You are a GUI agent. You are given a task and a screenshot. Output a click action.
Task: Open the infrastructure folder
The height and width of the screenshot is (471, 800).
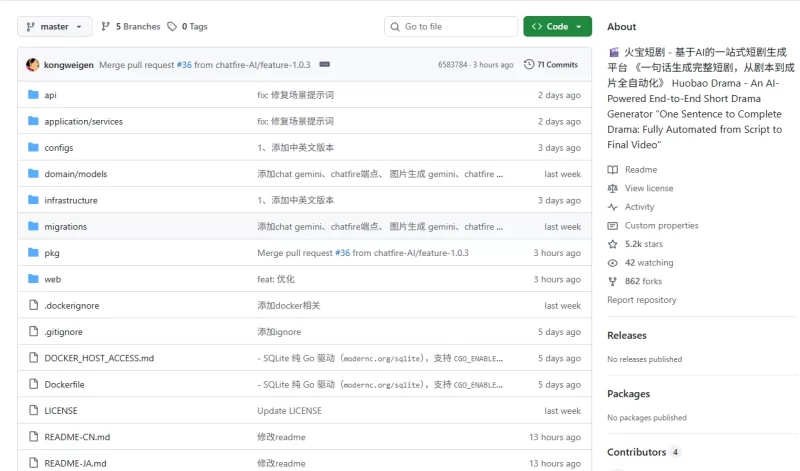pos(71,201)
